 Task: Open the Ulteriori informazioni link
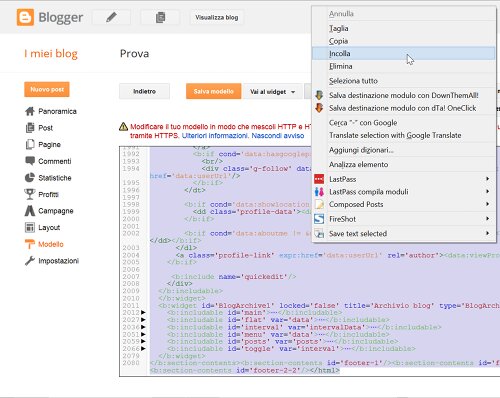coord(215,136)
